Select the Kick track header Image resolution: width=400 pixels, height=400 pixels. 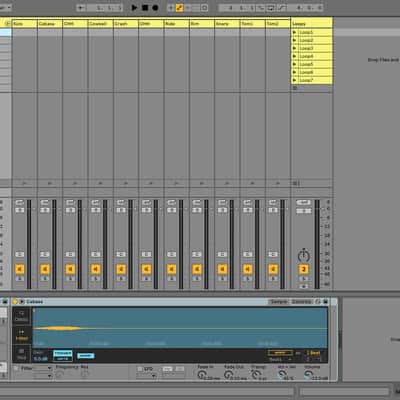(24, 24)
